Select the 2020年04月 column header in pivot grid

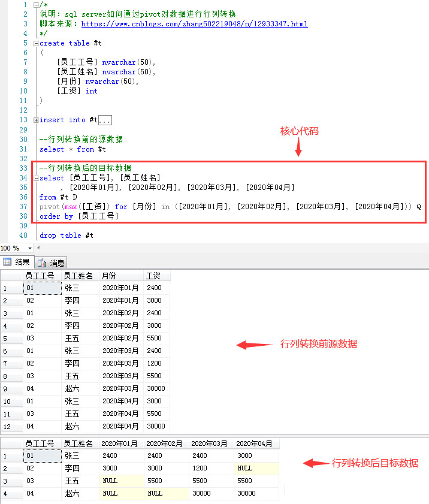click(256, 443)
